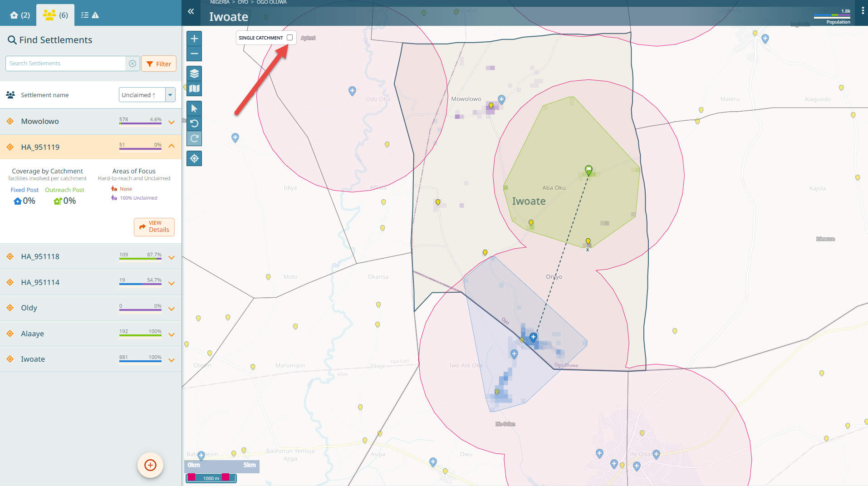Expand the Mowolowo settlement row
The image size is (868, 486).
(172, 122)
